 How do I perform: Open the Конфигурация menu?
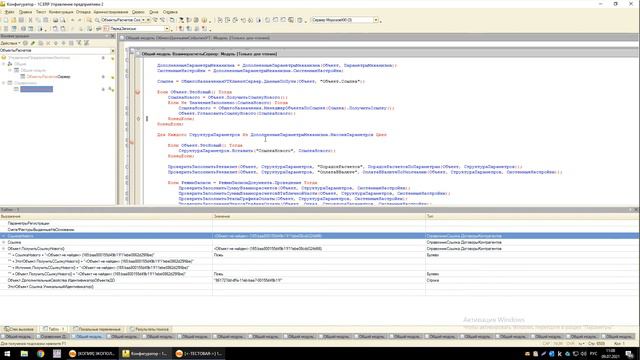[x=61, y=12]
